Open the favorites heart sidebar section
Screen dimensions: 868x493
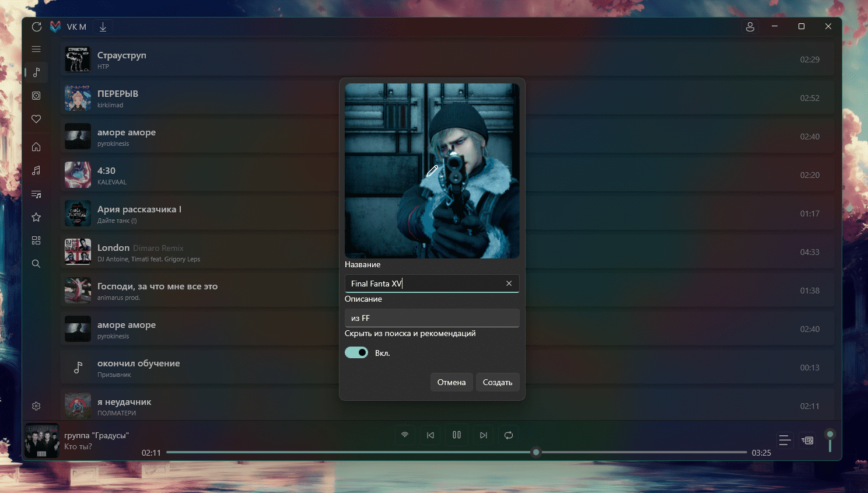(x=36, y=119)
